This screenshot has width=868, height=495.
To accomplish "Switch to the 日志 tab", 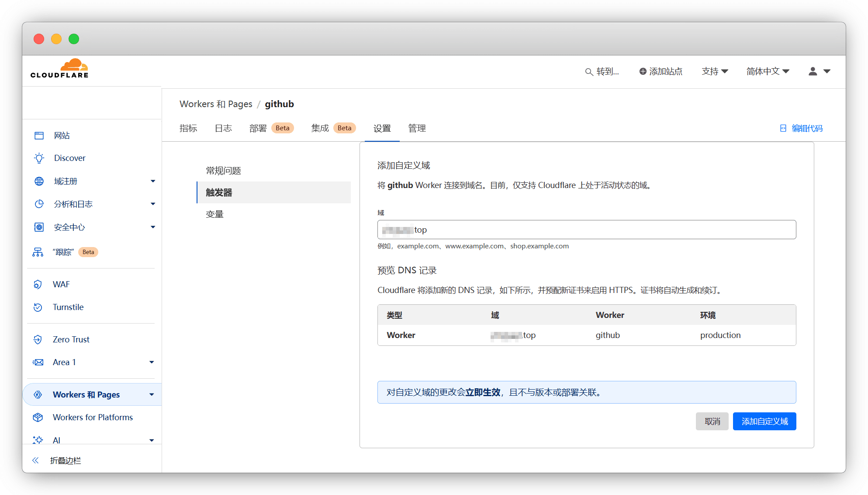I will tap(223, 128).
